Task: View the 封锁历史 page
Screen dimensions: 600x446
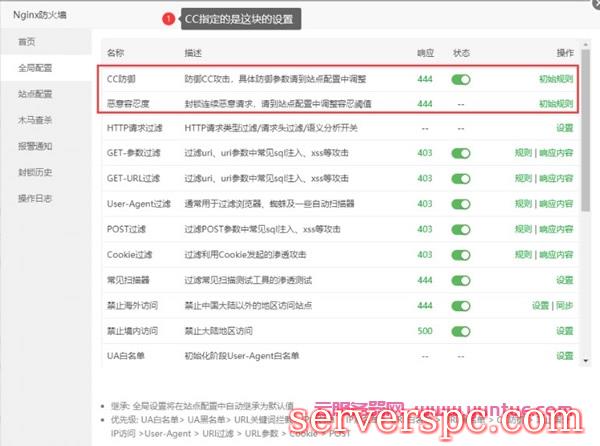Action: (35, 171)
